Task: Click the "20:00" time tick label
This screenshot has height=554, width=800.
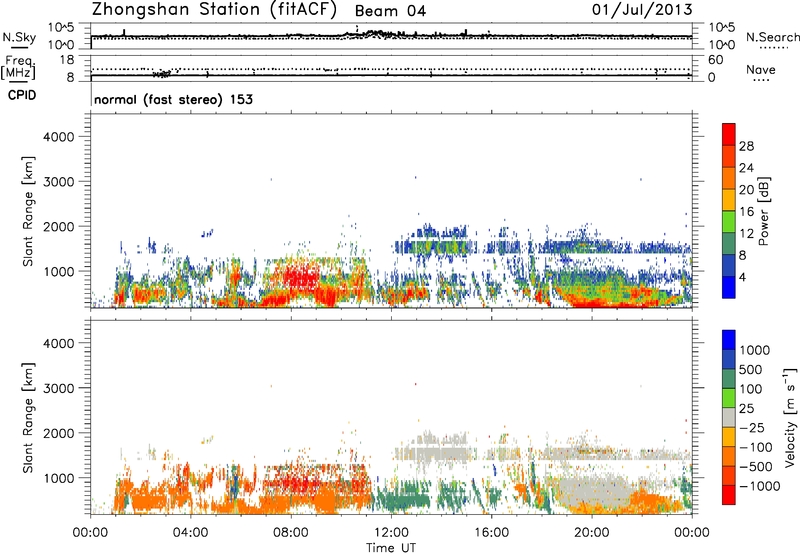Action: click(592, 533)
